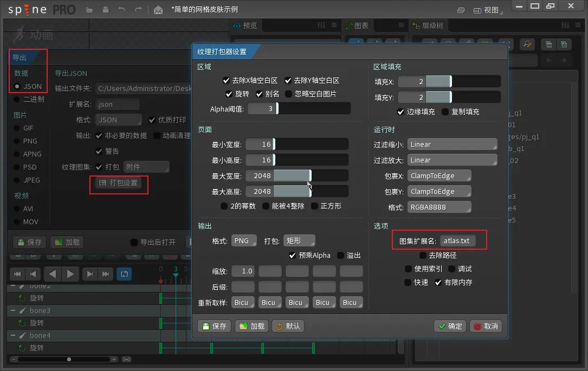Open the 过滤缩小 Linear dropdown
Screen dimensions: 588x371
(x=453, y=144)
